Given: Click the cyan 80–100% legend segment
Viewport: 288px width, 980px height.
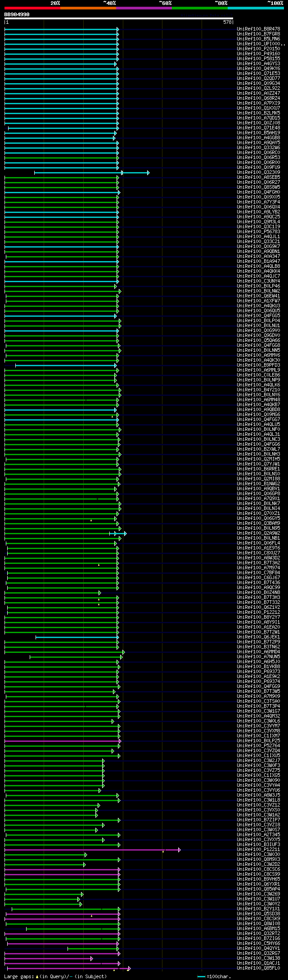Looking at the screenshot, I should point(256,8).
